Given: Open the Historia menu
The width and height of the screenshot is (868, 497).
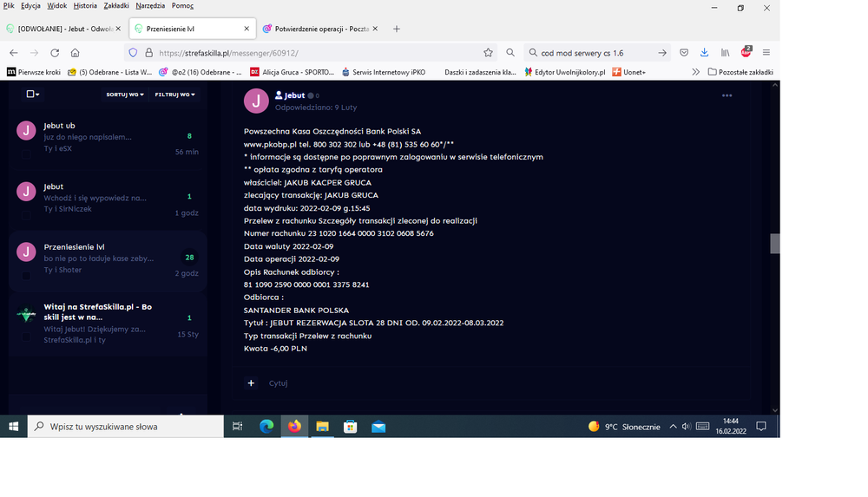Looking at the screenshot, I should (x=85, y=5).
